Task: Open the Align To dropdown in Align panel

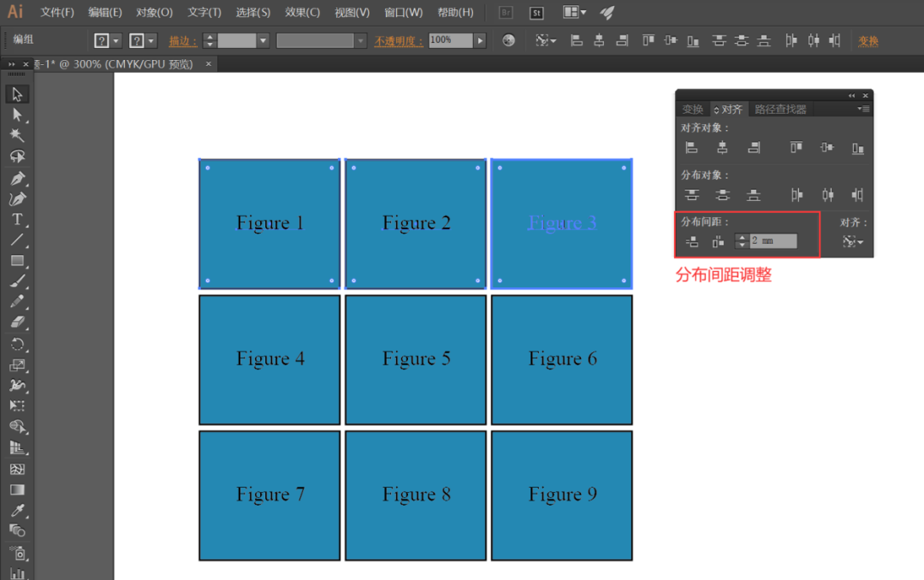Action: pyautogui.click(x=853, y=241)
